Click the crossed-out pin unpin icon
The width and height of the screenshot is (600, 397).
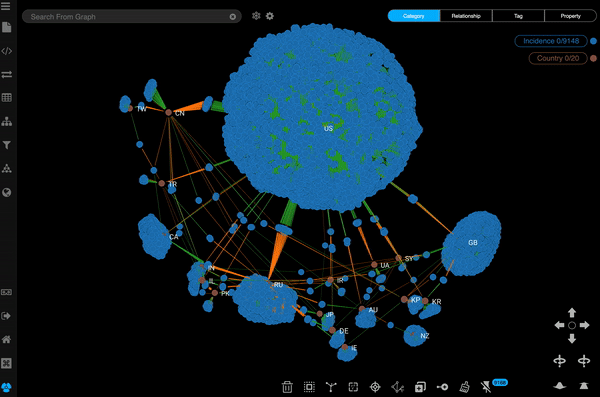pos(486,387)
